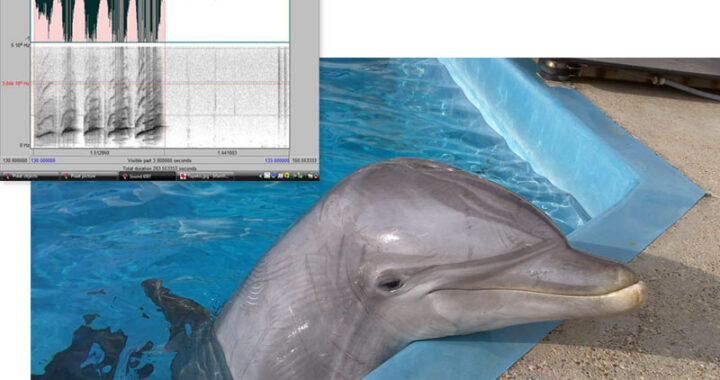Click the blue 133.000000 window end time
Image resolution: width=720 pixels, height=380 pixels.
[277, 161]
